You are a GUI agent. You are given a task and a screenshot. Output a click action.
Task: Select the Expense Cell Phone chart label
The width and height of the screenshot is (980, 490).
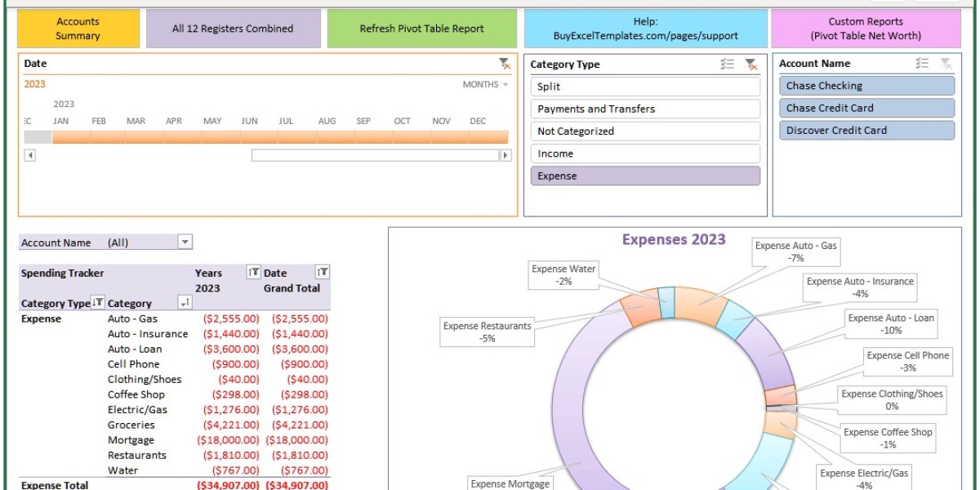pos(908,362)
